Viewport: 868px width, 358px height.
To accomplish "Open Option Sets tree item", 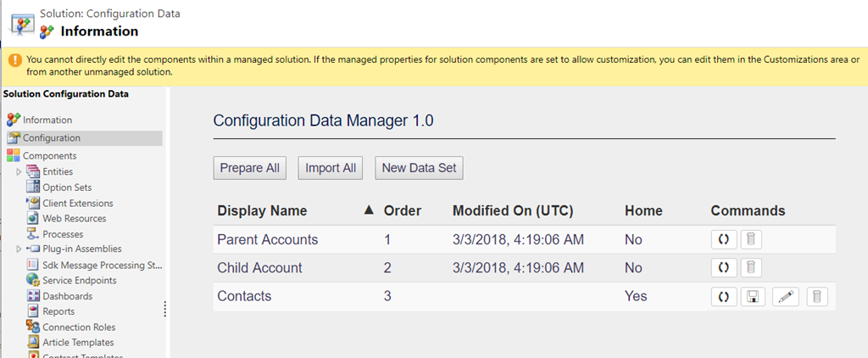I will pyautogui.click(x=67, y=187).
